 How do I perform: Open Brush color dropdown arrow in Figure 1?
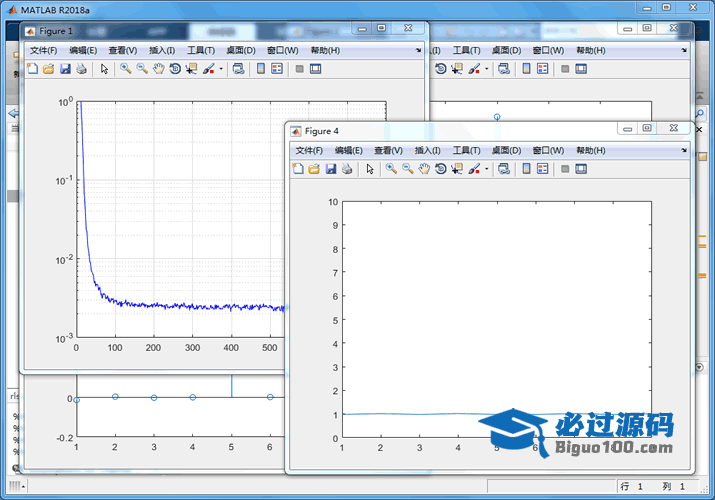(221, 69)
